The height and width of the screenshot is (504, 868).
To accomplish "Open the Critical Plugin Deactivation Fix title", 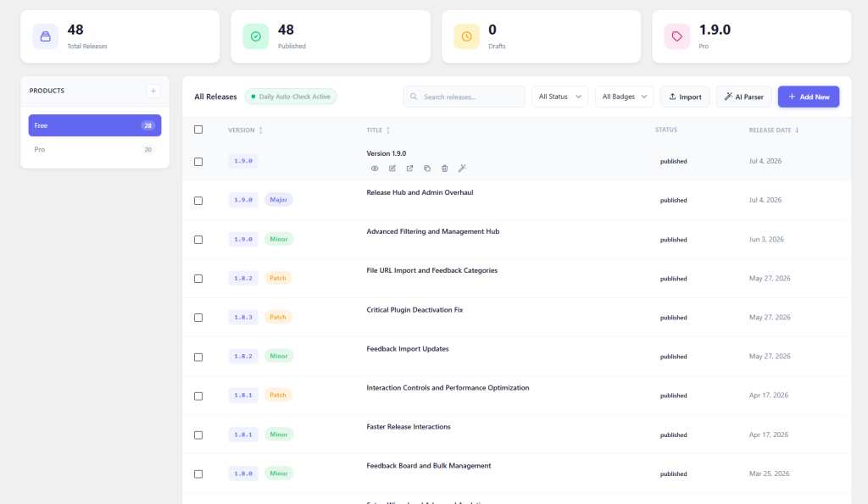I will [x=415, y=310].
